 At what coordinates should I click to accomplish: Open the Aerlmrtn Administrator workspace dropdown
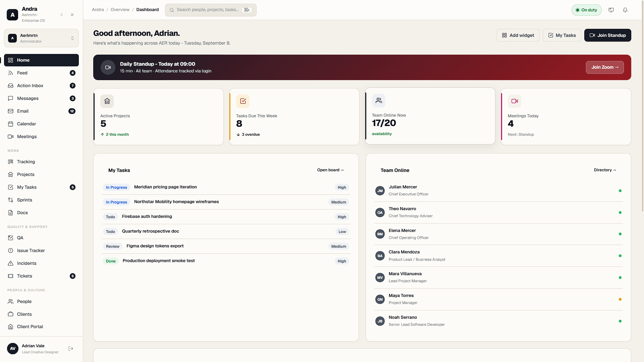41,38
